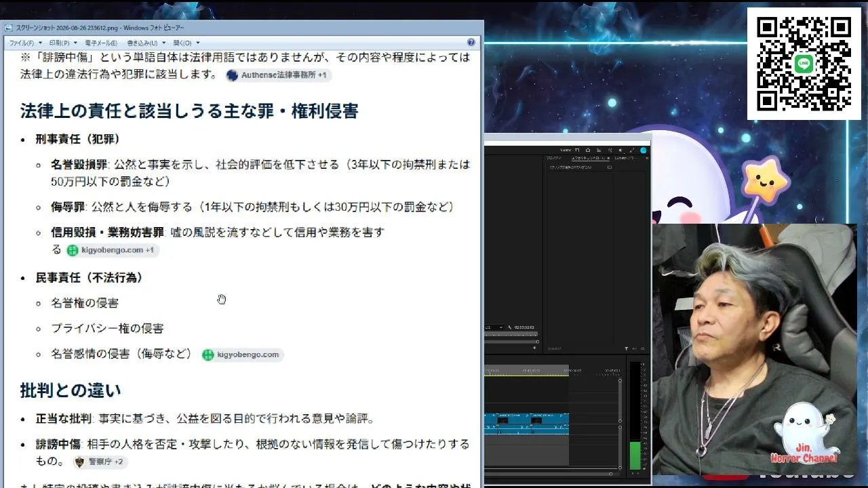Click the webcam video feed of the streamer
Viewport: 868px width, 488px height.
point(754,348)
